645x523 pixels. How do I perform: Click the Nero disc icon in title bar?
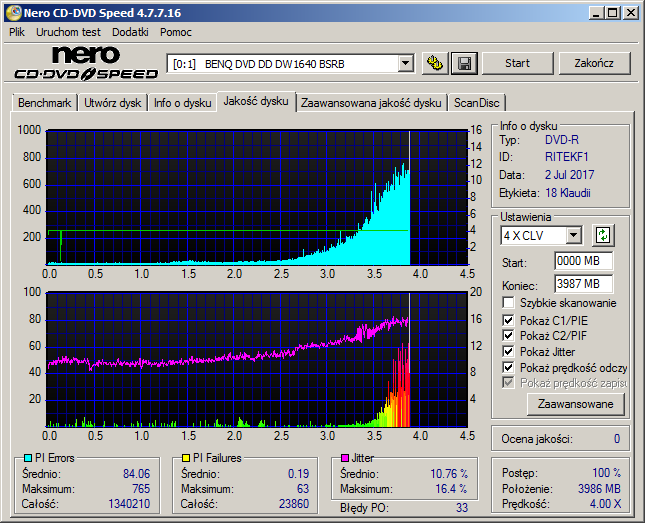pos(13,13)
